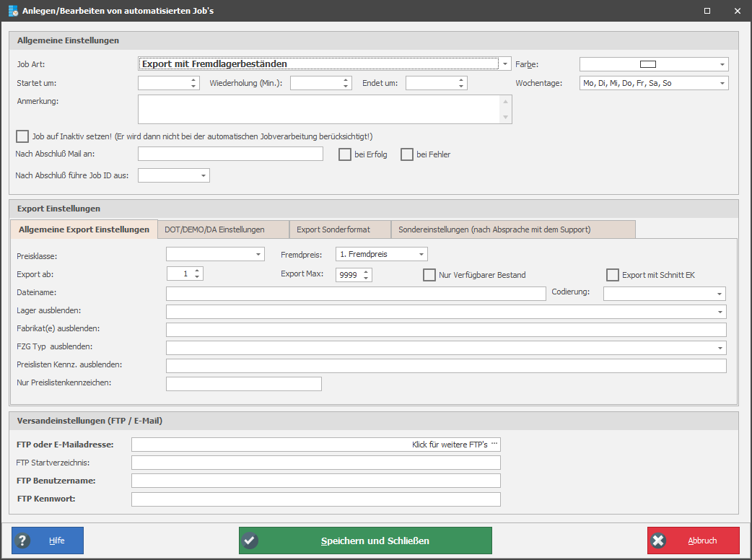Screen dimensions: 752x560
Task: Click the FTP Benutzername field
Action: 316,481
